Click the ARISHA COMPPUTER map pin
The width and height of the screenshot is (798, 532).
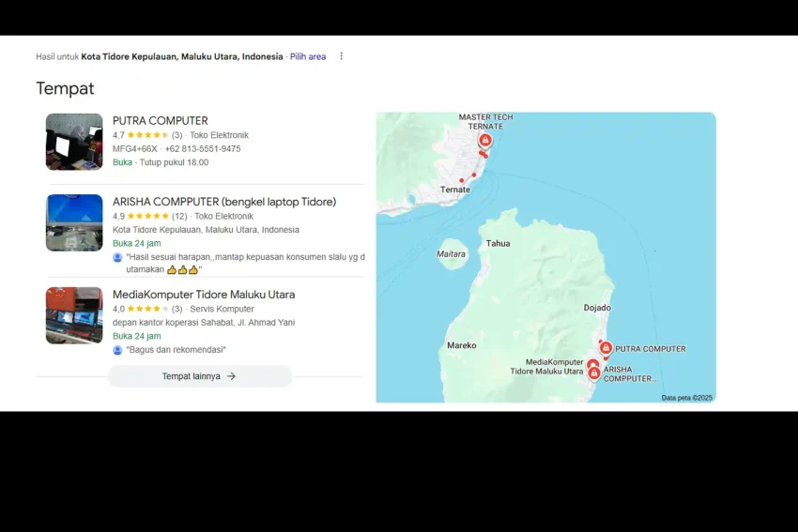click(594, 372)
